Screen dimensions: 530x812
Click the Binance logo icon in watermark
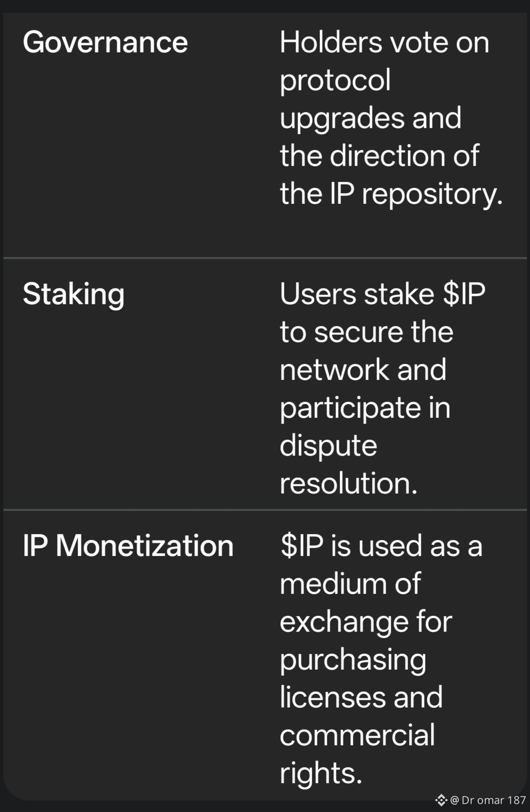coord(441,800)
